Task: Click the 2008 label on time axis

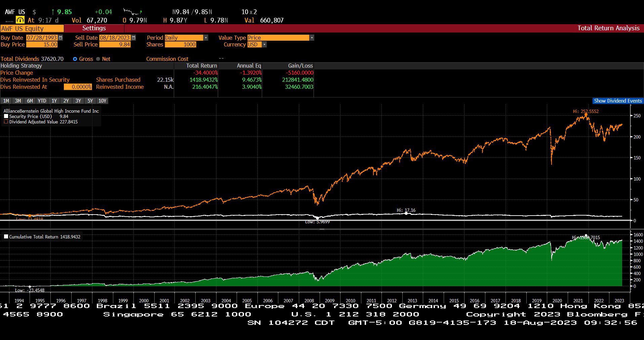Action: pos(309,301)
